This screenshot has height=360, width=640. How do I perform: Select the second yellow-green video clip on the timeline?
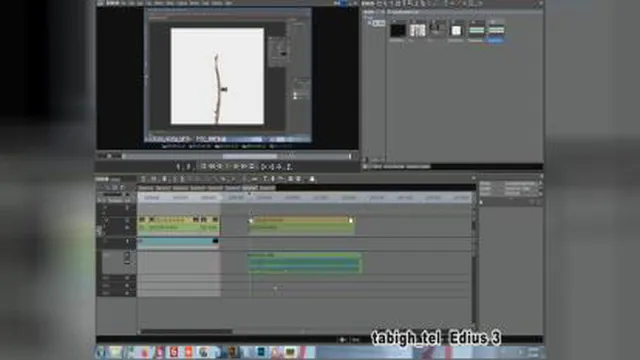coord(301,225)
